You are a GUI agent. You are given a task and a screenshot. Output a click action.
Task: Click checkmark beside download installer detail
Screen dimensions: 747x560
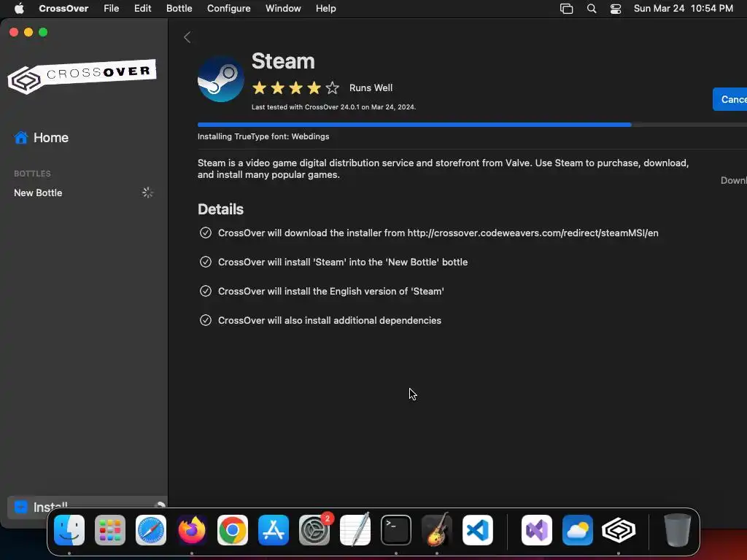[x=205, y=233]
